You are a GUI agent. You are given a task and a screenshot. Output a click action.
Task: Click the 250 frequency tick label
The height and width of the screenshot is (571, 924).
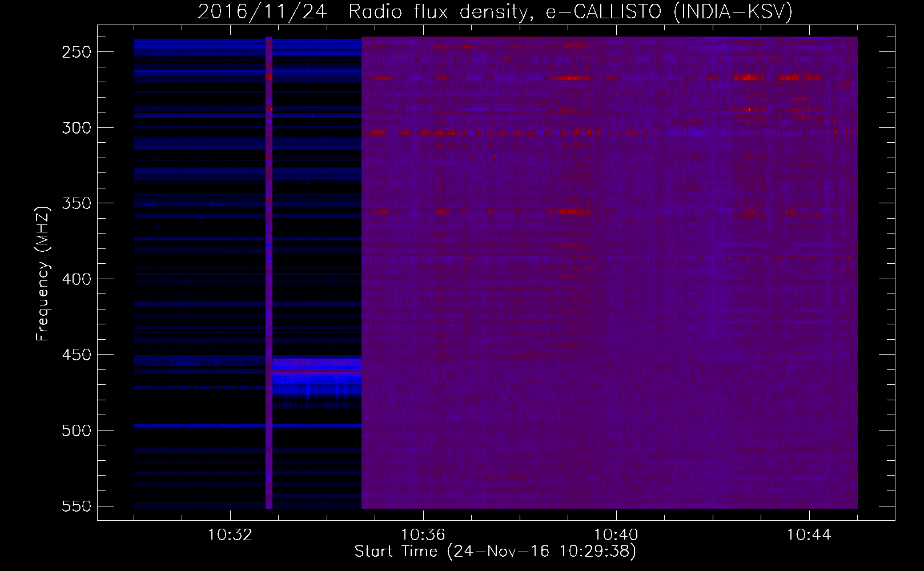(x=76, y=52)
